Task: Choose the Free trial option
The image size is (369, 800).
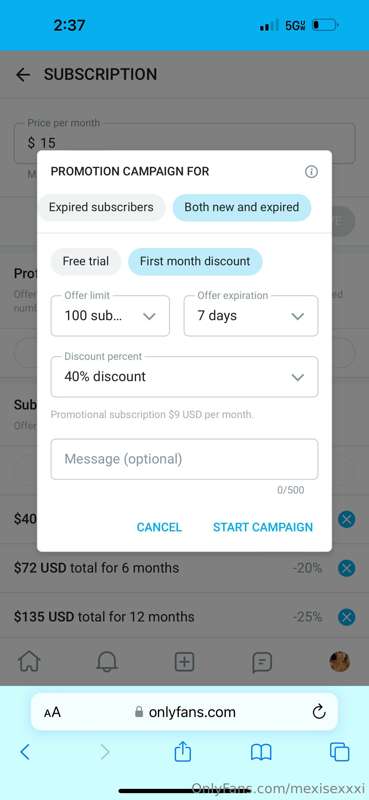Action: click(86, 261)
